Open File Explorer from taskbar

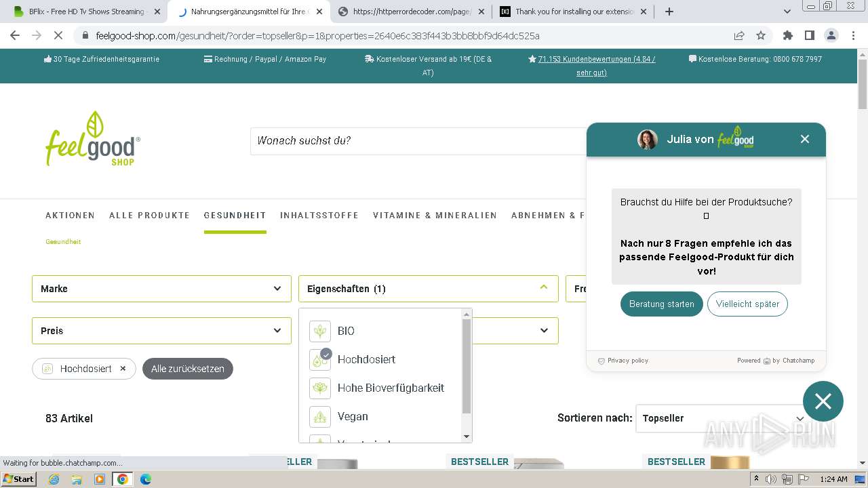point(77,479)
